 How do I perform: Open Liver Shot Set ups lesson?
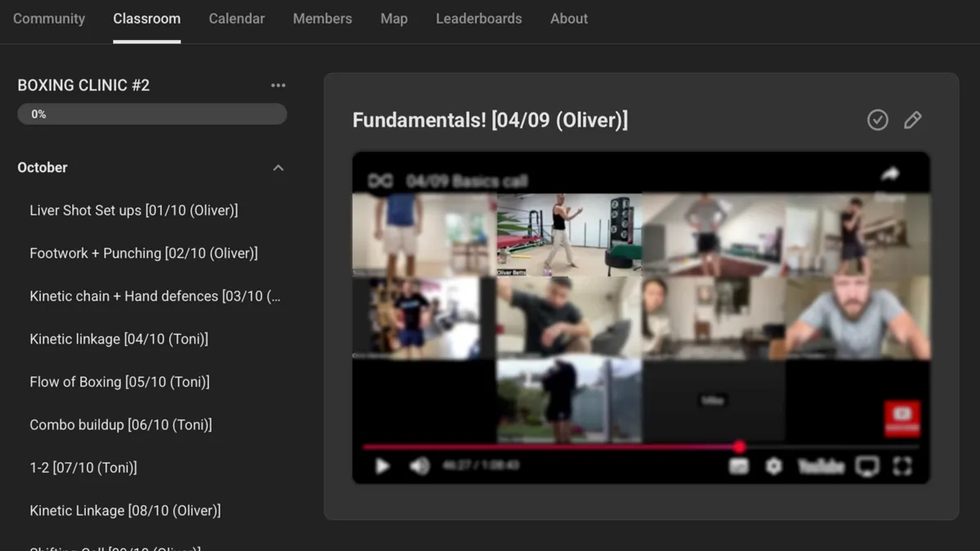134,211
